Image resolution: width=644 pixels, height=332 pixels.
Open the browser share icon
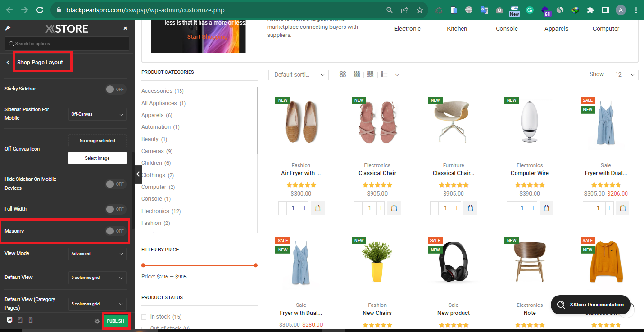pyautogui.click(x=405, y=10)
